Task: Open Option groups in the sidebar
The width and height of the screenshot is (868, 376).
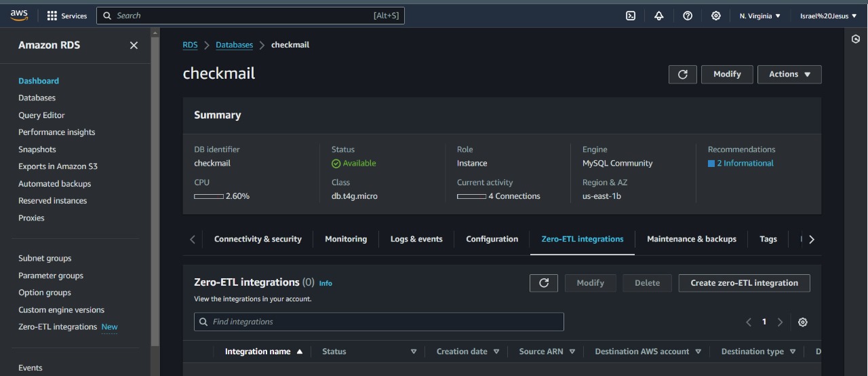Action: (x=45, y=293)
